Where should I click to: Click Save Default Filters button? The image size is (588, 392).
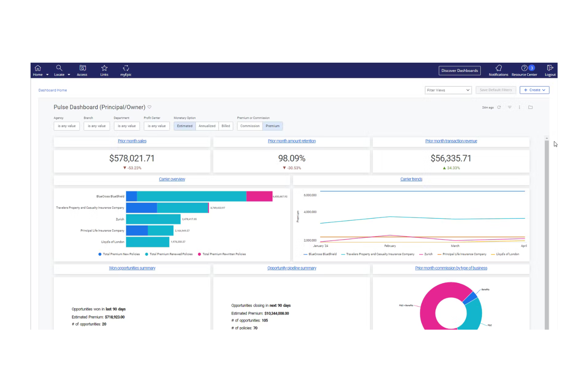click(496, 90)
